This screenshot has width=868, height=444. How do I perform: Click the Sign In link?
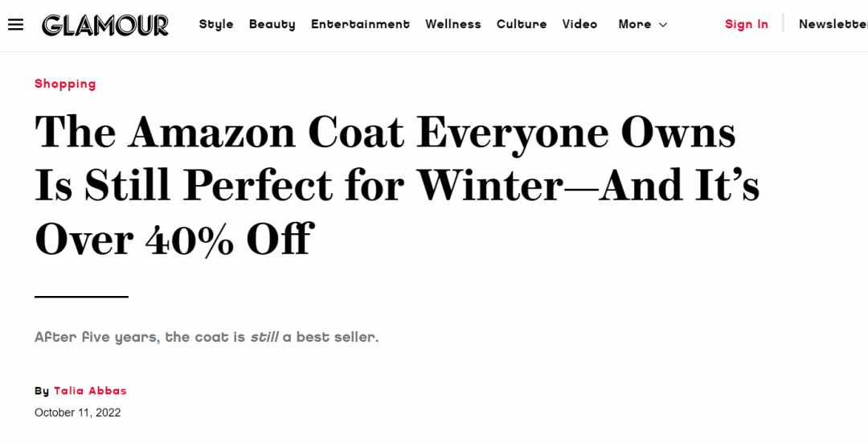click(746, 24)
